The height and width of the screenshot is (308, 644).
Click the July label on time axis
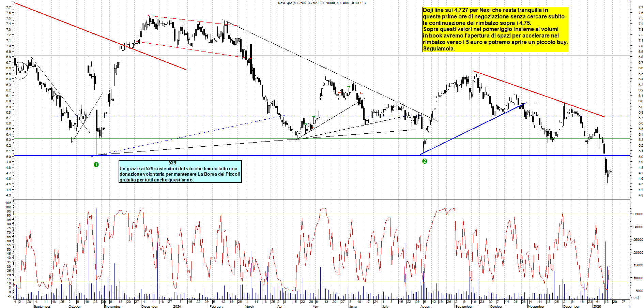pyautogui.click(x=385, y=306)
